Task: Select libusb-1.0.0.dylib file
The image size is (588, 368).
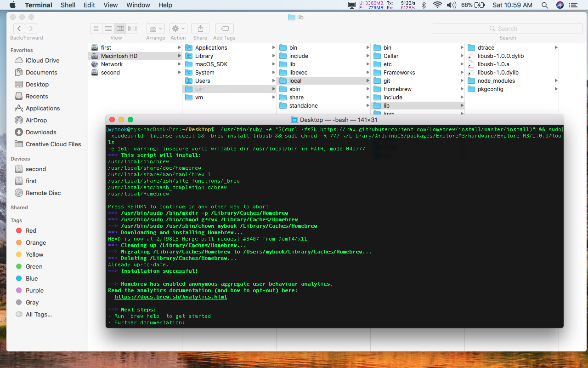Action: point(512,56)
